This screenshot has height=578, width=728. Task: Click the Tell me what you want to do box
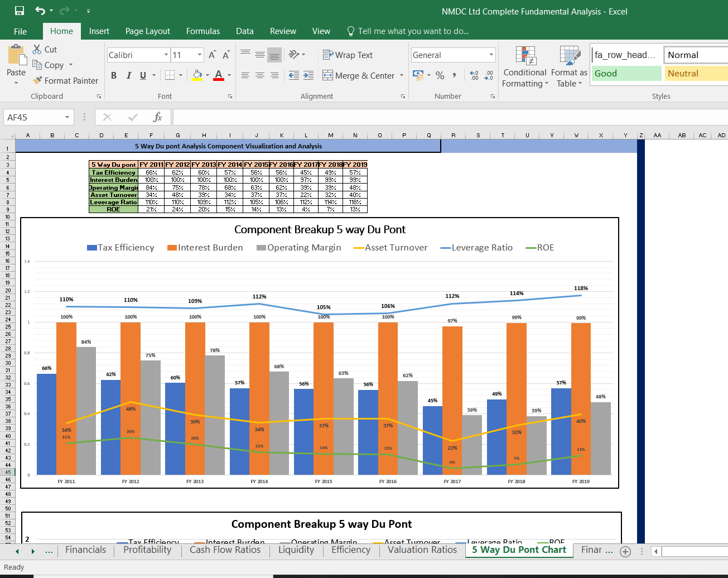tap(408, 31)
